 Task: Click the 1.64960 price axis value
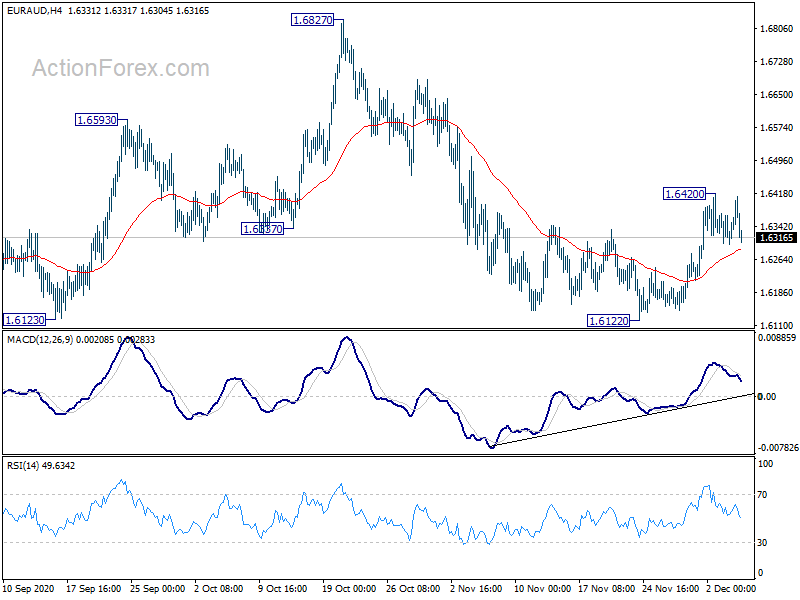click(x=777, y=161)
